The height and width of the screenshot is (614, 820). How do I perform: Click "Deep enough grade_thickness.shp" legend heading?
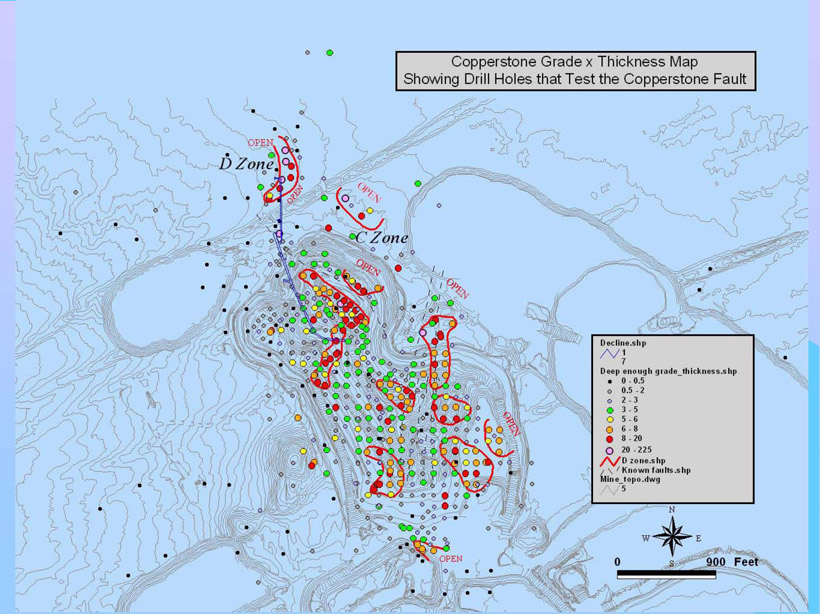668,371
